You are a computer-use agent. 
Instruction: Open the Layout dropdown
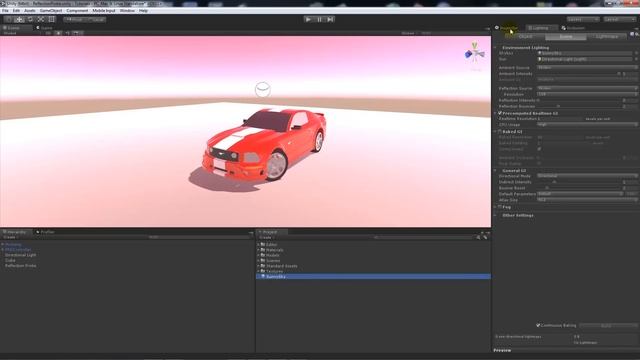[x=620, y=19]
